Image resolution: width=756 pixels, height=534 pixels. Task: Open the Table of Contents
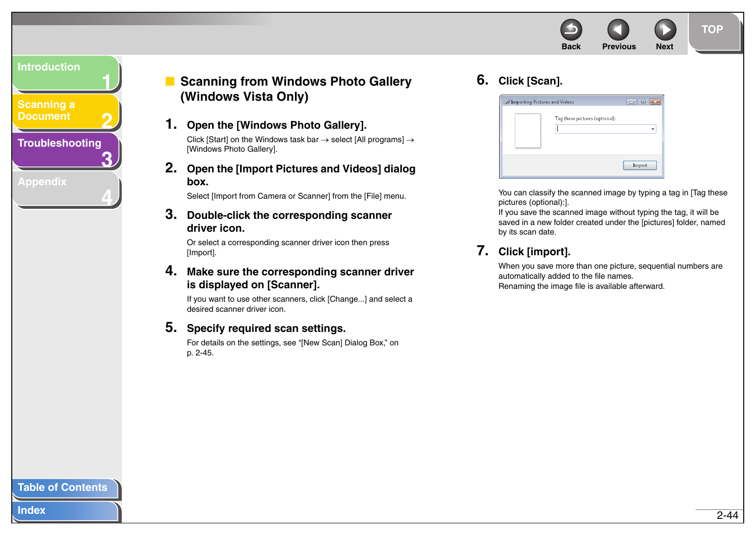coord(65,488)
